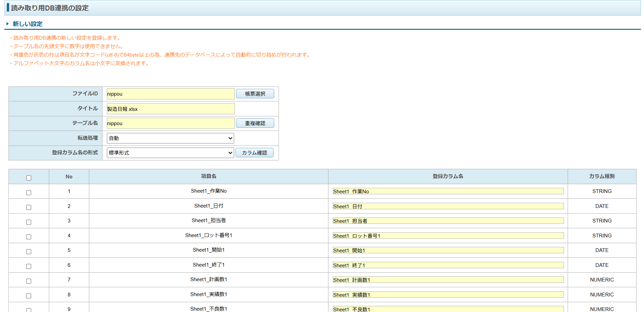Check the box for row 3 Sheet1_担当者
Viewport: 644px width, 312px height.
click(x=29, y=222)
